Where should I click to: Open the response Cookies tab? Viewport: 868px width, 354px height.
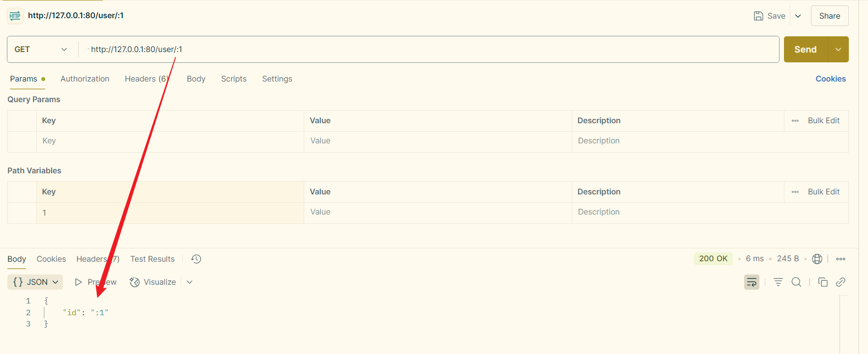[51, 259]
